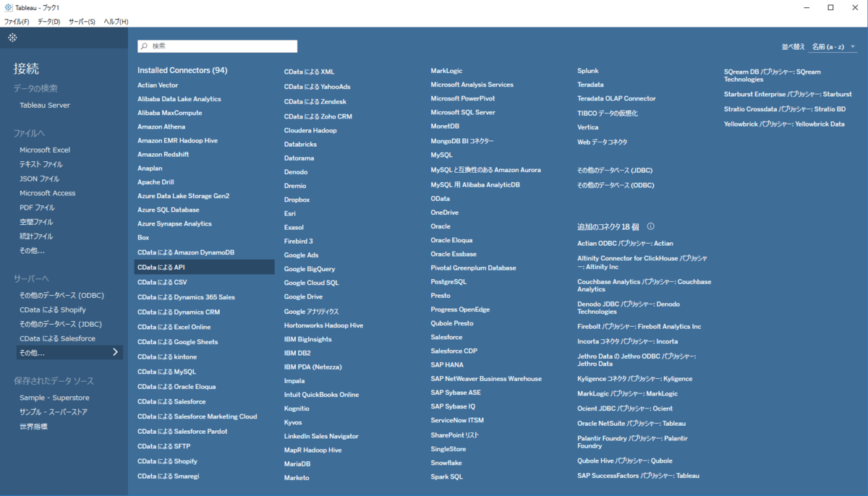This screenshot has width=868, height=496.
Task: Select CData による SFTP connector
Action: pos(164,446)
